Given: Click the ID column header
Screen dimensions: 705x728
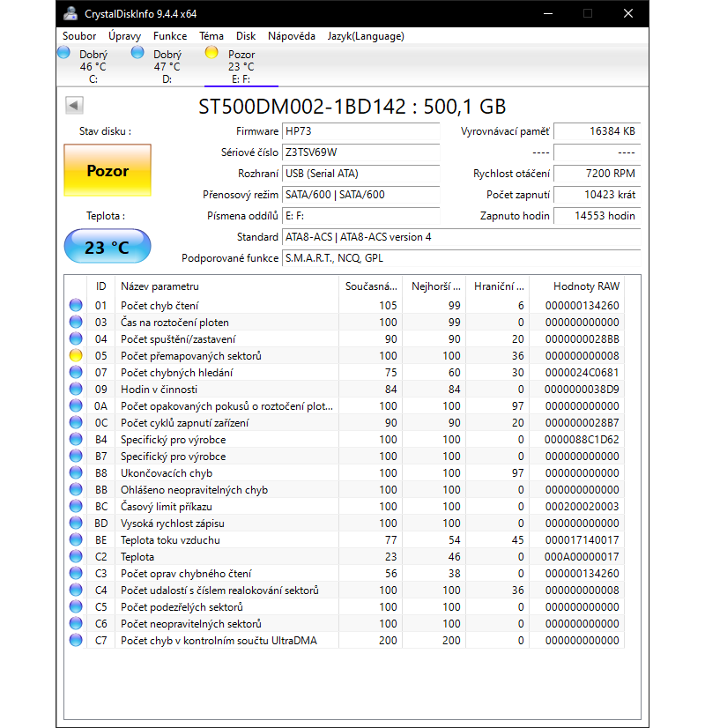Looking at the screenshot, I should coord(100,286).
